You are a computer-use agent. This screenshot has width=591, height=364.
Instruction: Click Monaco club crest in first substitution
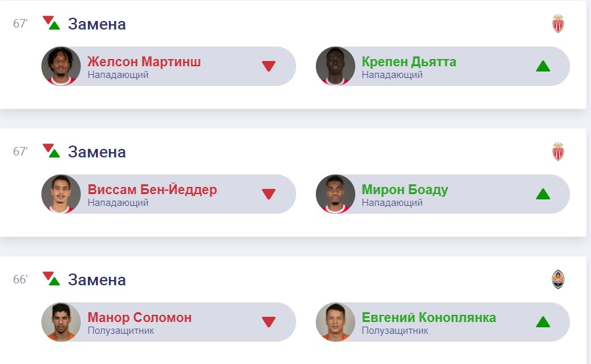(558, 24)
